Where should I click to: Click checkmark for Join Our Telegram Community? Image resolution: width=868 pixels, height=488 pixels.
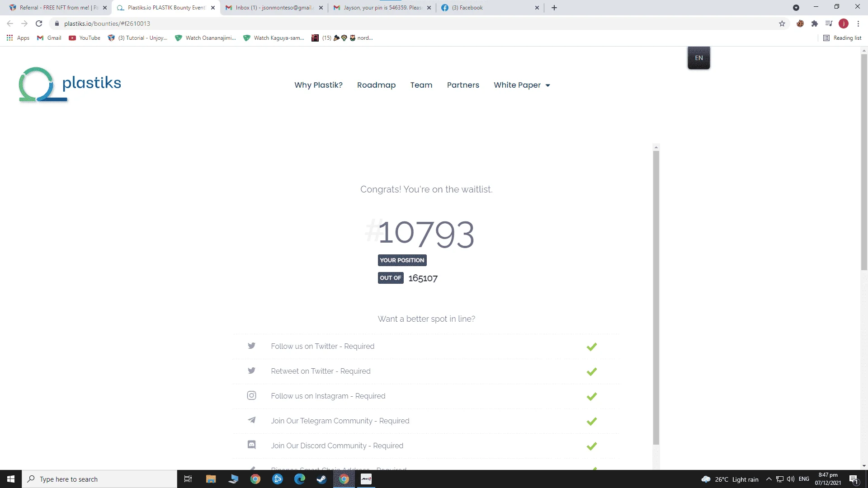(x=591, y=421)
